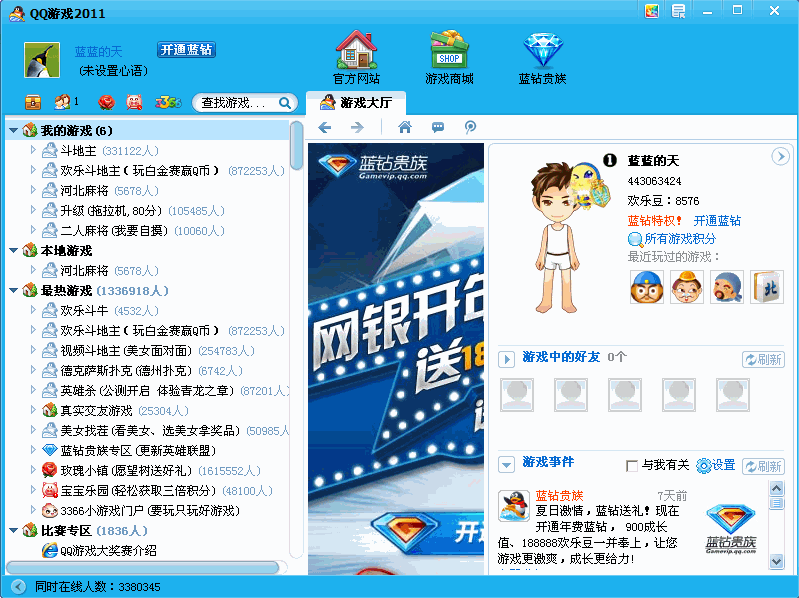Screen dimensions: 799x598
Task: Click the QQ penguin avatar in 游戏事件
Action: click(x=514, y=506)
